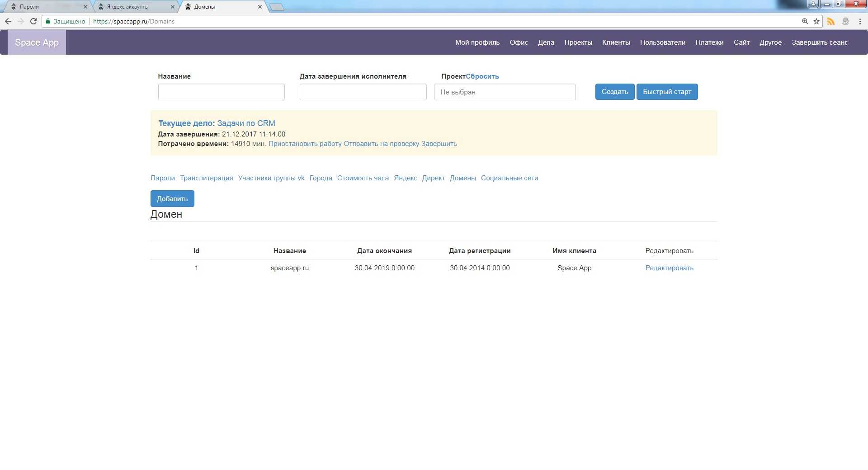Open the Проект dropdown showing Не выбран
868x470 pixels.
(505, 92)
